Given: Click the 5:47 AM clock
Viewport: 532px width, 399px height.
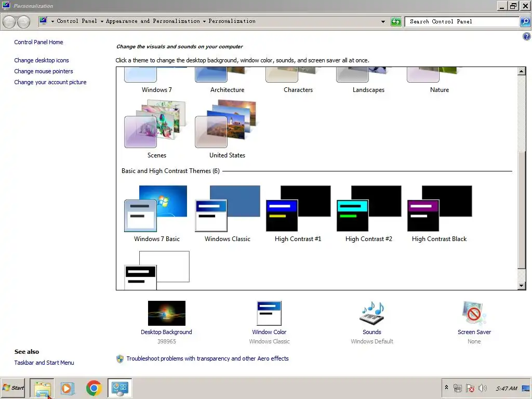Looking at the screenshot, I should 506,388.
